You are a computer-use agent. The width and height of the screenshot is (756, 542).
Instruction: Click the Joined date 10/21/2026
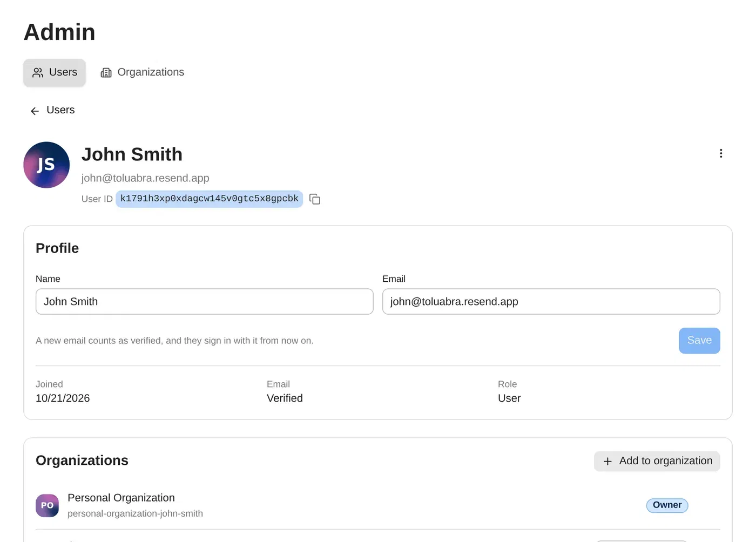63,398
